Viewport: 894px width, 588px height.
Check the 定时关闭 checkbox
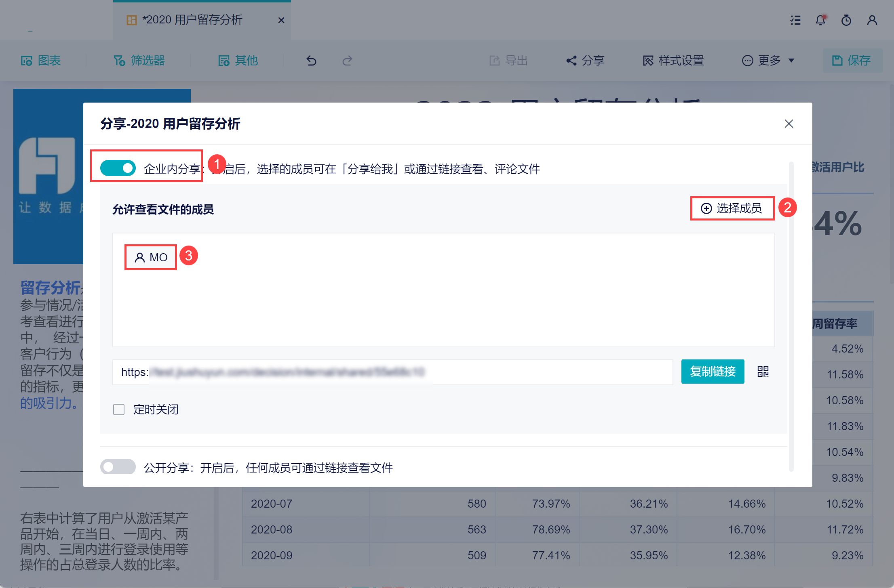[119, 409]
